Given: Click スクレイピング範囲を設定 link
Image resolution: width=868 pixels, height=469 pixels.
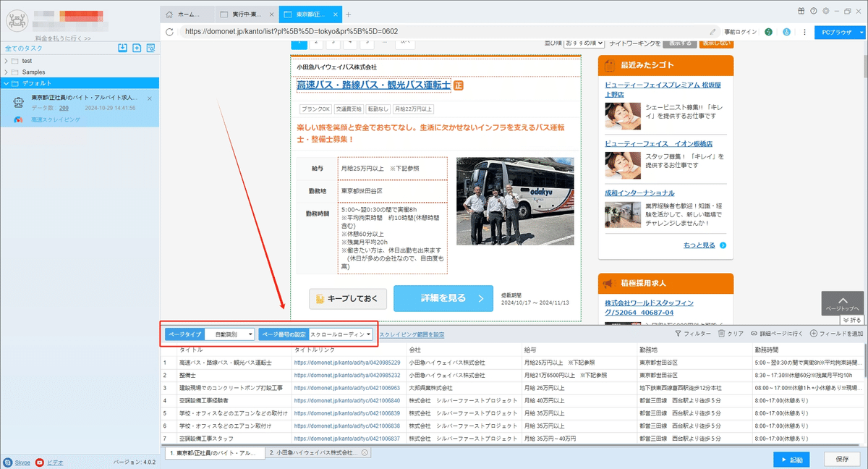Looking at the screenshot, I should (x=412, y=334).
